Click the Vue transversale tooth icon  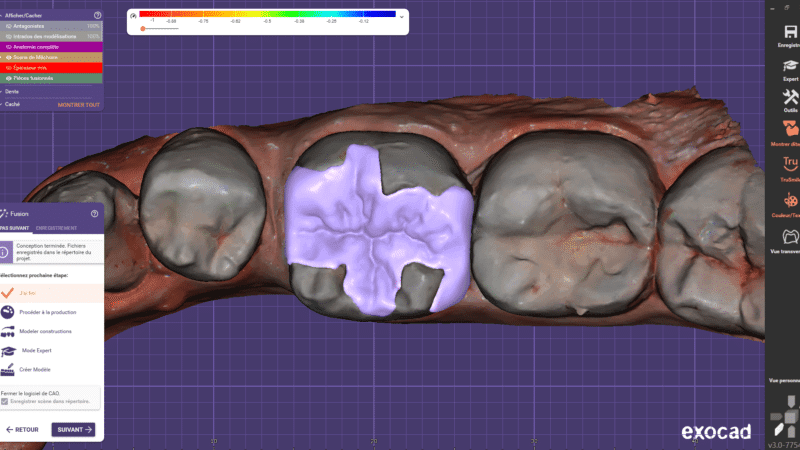tap(790, 237)
